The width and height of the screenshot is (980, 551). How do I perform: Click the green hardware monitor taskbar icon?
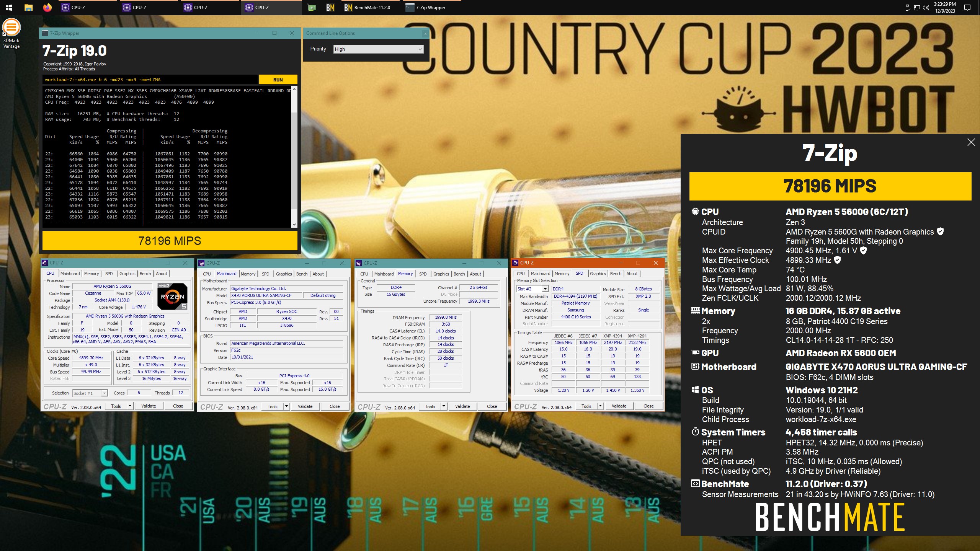312,7
